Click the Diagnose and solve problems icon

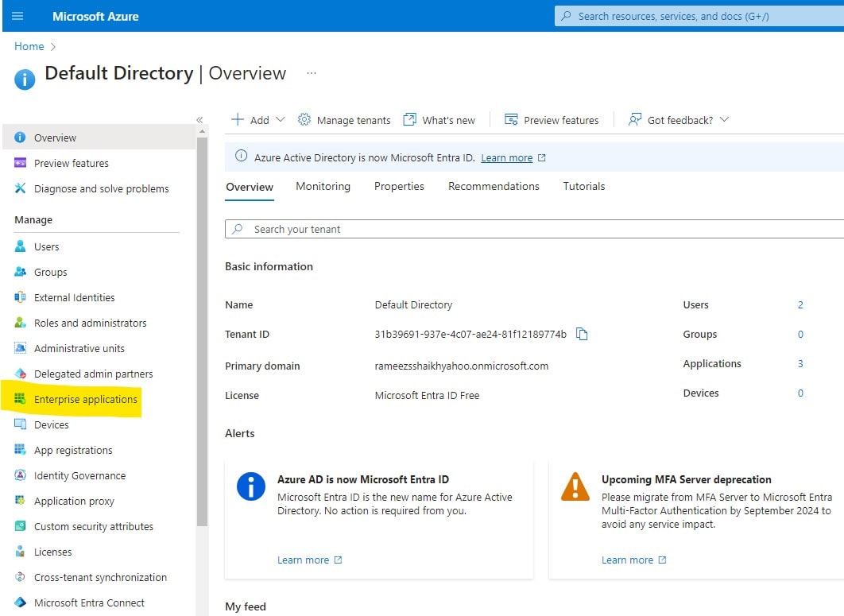click(x=20, y=188)
